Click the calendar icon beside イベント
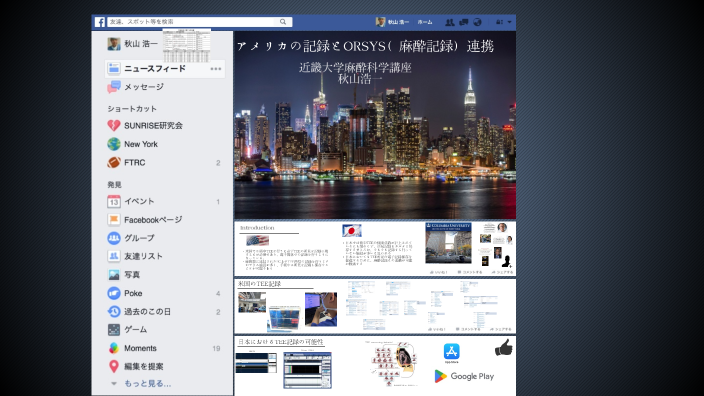The image size is (704, 396). tap(114, 202)
